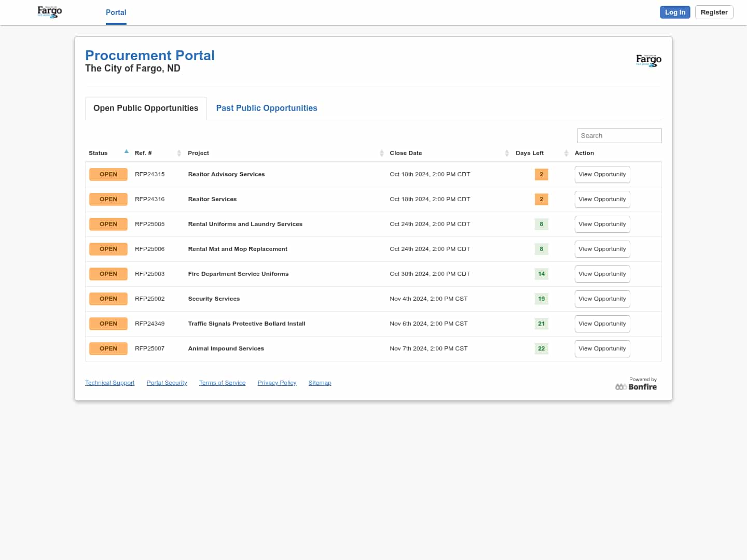Image resolution: width=747 pixels, height=560 pixels.
Task: Click project name Animal Impound Services
Action: [x=226, y=349]
